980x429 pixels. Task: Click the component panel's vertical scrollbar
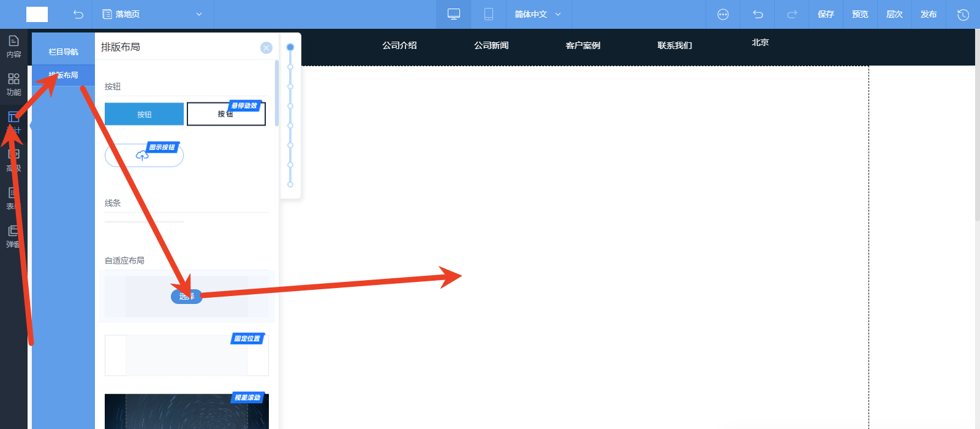tap(277, 93)
